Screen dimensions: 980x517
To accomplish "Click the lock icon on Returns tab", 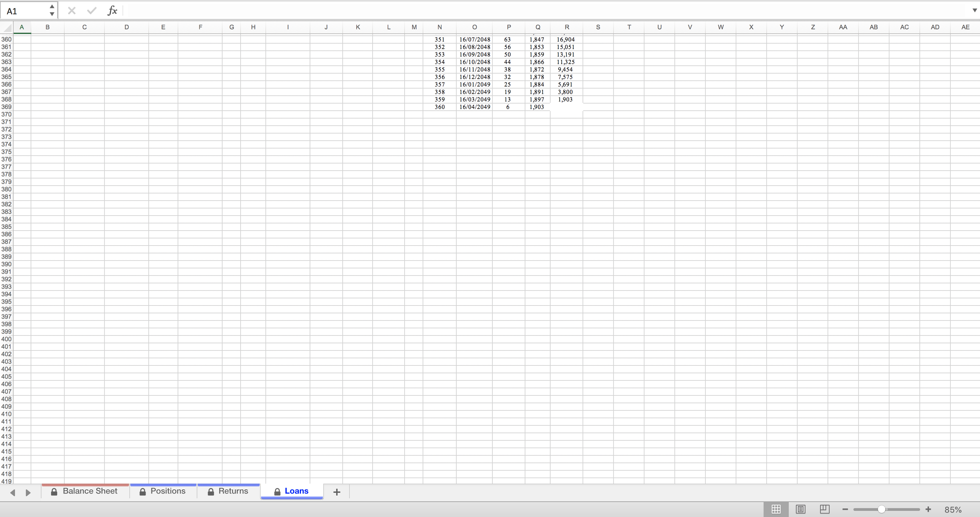I will (211, 492).
